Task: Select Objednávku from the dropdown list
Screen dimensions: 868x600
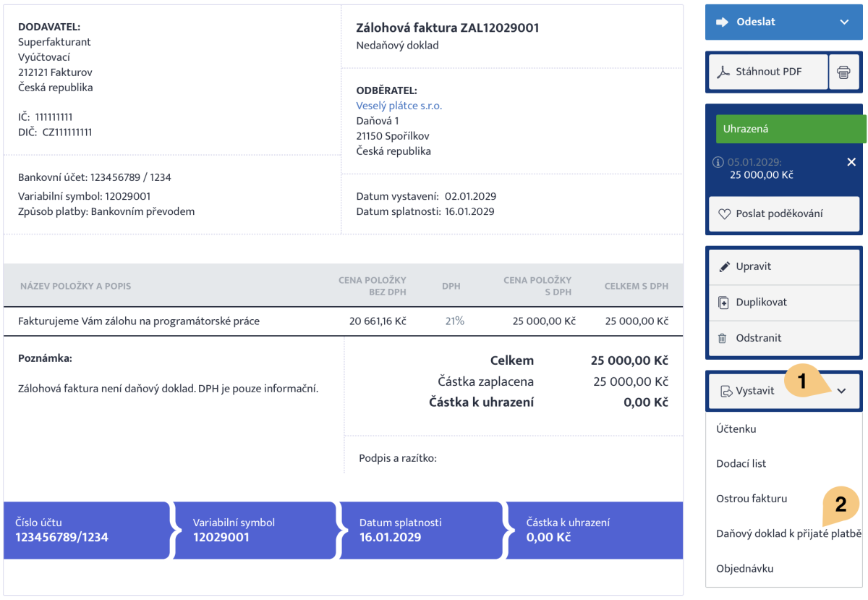Action: click(x=744, y=569)
